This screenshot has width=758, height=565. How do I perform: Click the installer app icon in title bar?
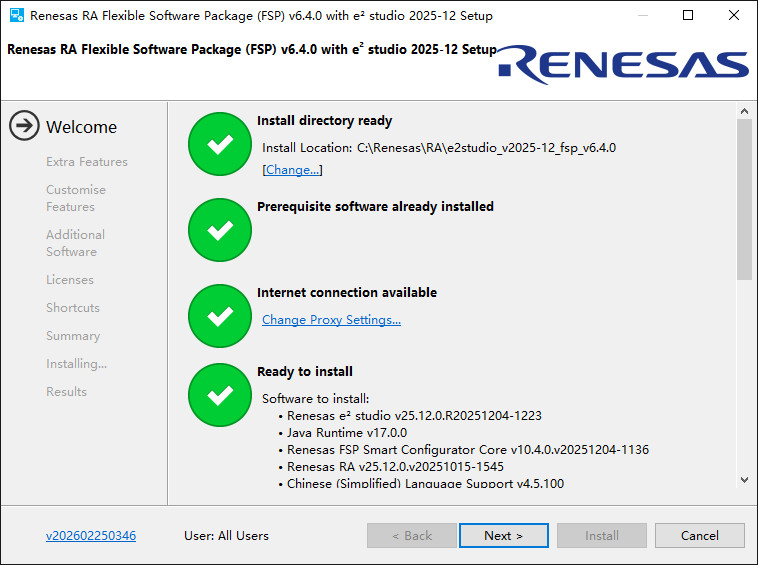(x=17, y=15)
